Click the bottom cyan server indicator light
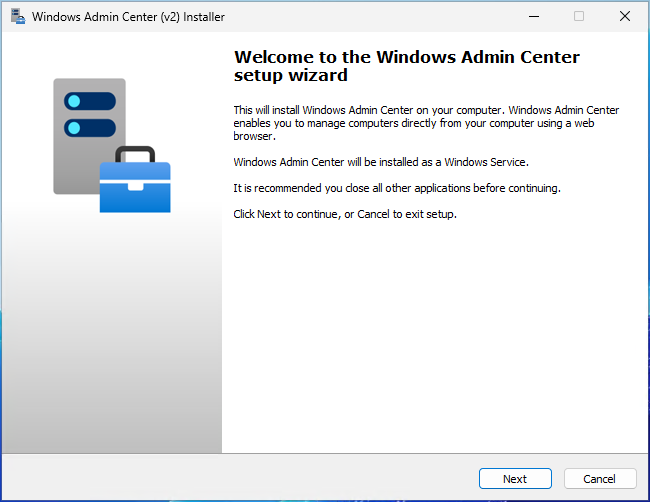 tap(73, 127)
